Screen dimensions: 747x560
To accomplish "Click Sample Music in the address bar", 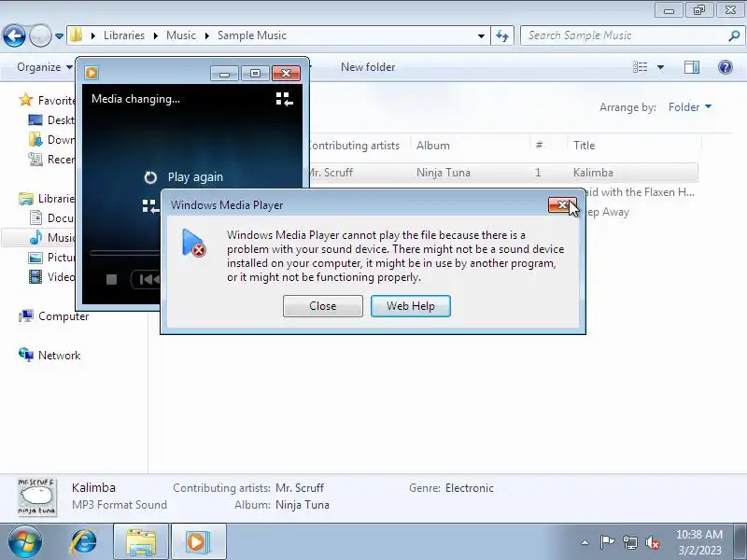I will 252,35.
